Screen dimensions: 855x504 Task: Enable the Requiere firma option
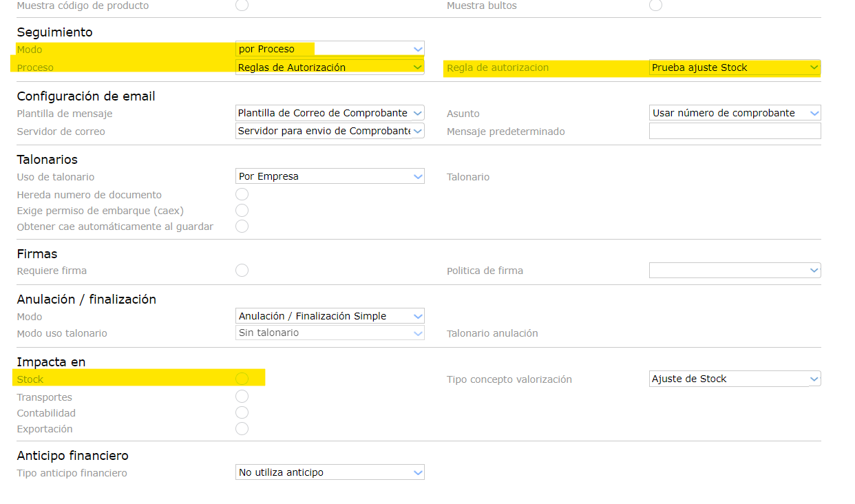pyautogui.click(x=242, y=270)
